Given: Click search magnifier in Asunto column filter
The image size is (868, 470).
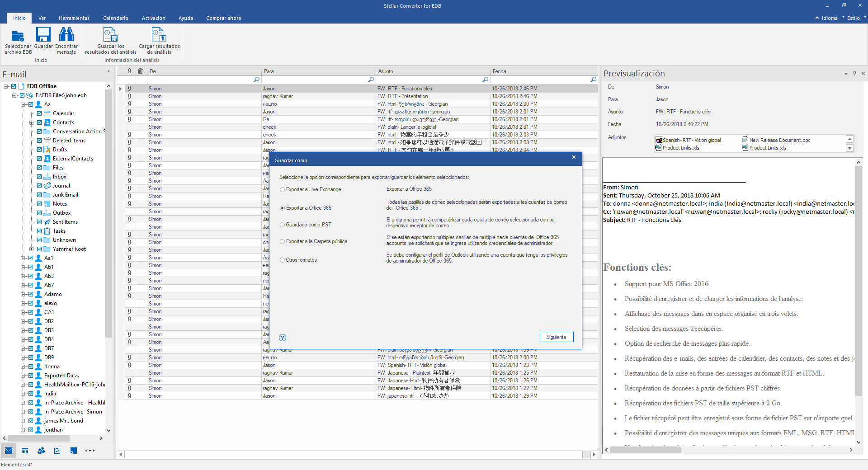Looking at the screenshot, I should click(485, 80).
